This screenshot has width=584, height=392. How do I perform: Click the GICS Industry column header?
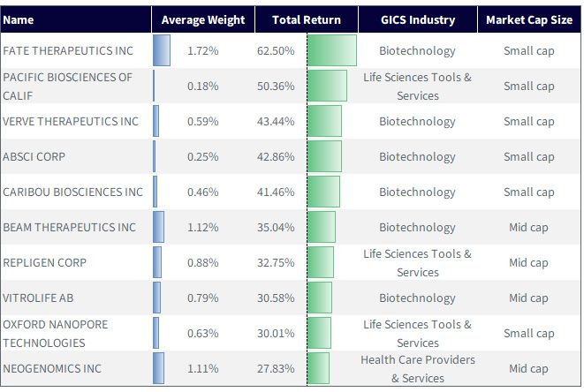[418, 19]
